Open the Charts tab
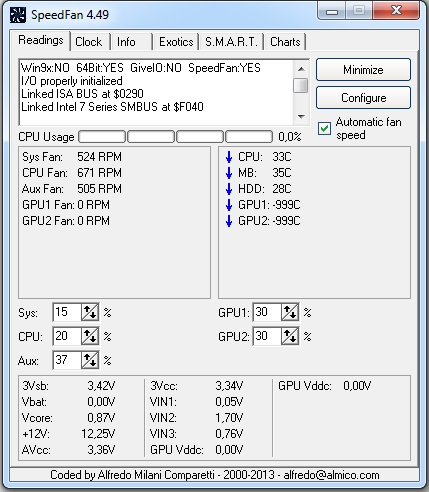The width and height of the screenshot is (429, 492). click(285, 42)
